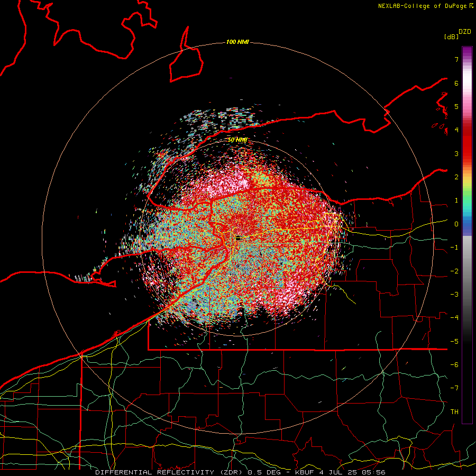Click the DZD legend title
The height and width of the screenshot is (476, 476).
(465, 32)
